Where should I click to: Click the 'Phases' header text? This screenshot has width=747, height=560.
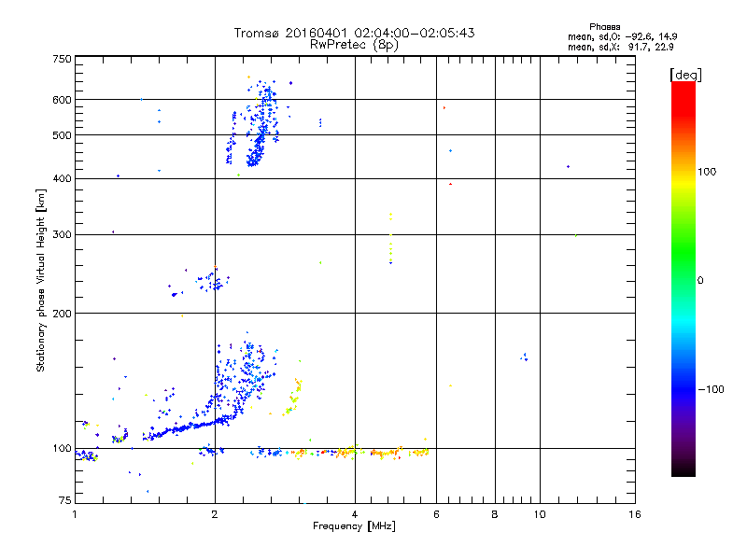point(604,27)
